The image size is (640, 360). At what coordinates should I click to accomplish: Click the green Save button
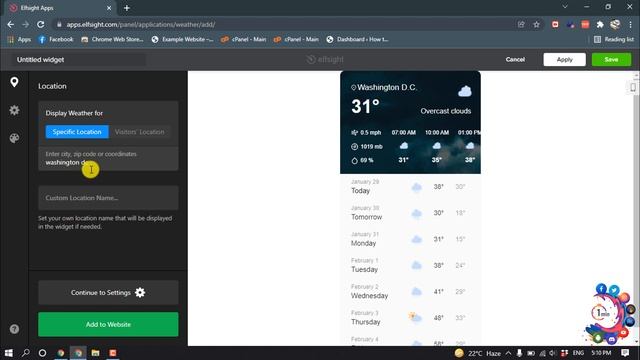coord(611,60)
